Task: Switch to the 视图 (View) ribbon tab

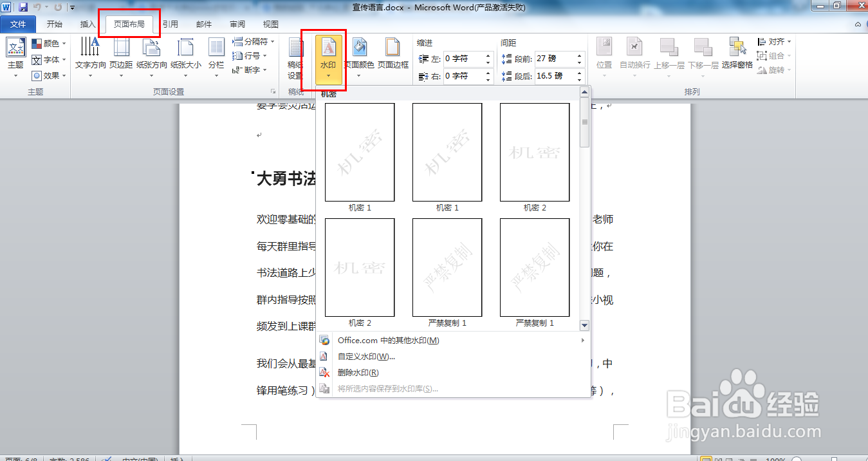Action: (x=270, y=23)
